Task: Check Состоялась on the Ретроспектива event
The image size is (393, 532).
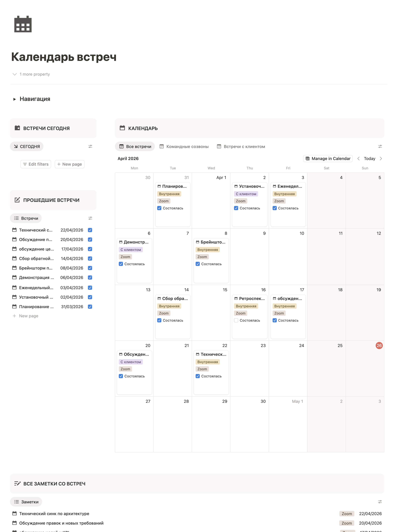Action: click(x=236, y=320)
